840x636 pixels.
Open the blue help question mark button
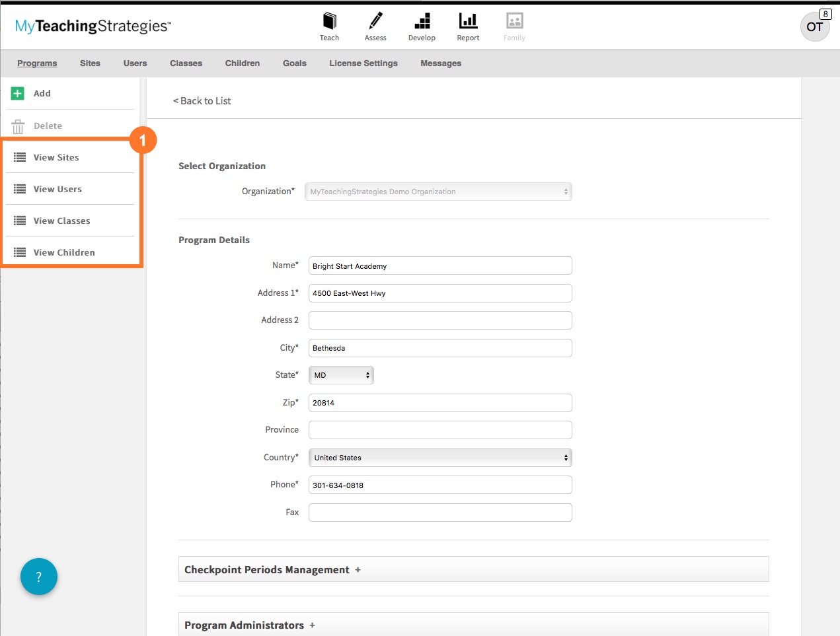coord(39,577)
